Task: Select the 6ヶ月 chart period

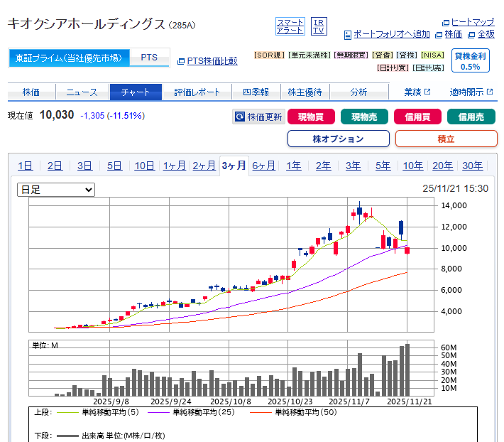Action: tap(263, 166)
